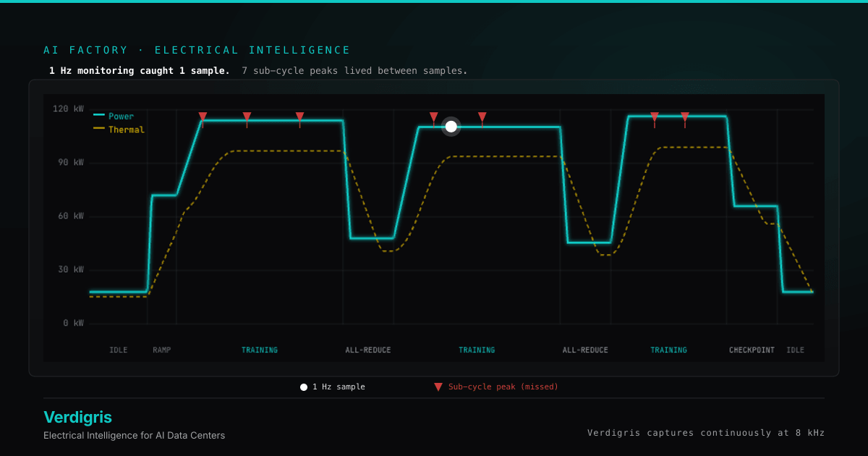Click red peak marker just left of white sample dot
The height and width of the screenshot is (456, 868).
click(434, 117)
